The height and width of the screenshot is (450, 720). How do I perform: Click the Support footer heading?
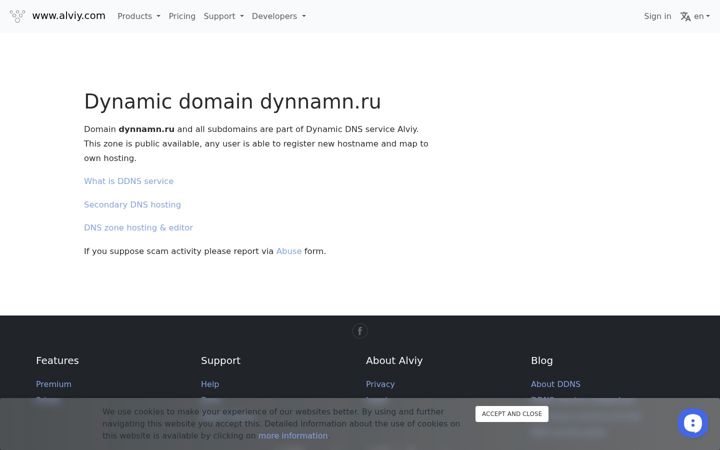[x=220, y=360]
